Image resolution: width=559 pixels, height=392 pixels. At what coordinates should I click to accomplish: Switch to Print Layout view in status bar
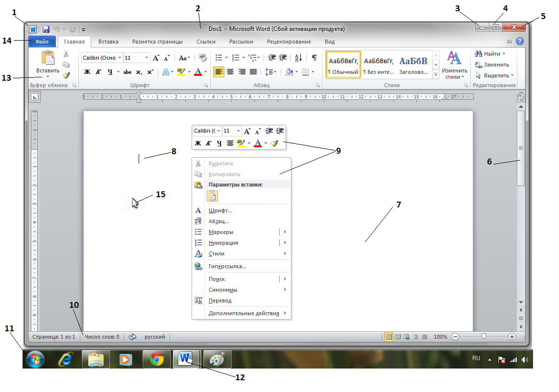tap(389, 337)
